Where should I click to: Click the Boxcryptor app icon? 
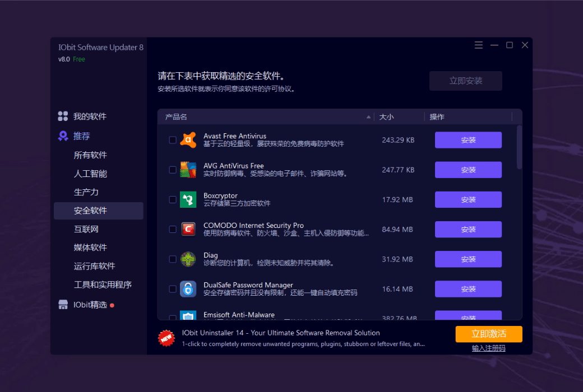(188, 199)
